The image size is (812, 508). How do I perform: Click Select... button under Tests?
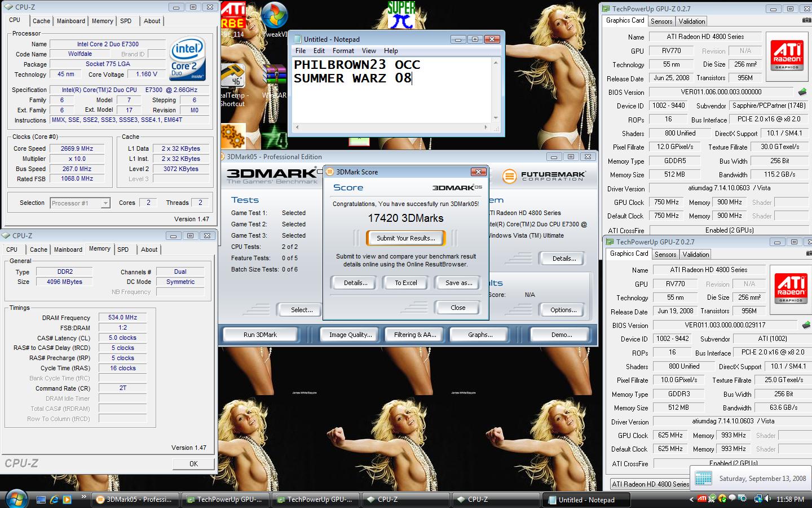[x=302, y=310]
